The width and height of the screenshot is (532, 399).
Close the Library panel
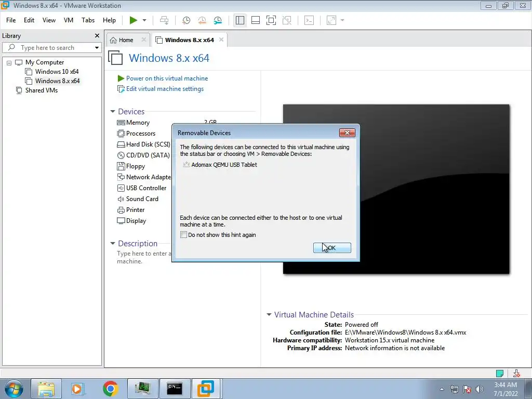97,36
